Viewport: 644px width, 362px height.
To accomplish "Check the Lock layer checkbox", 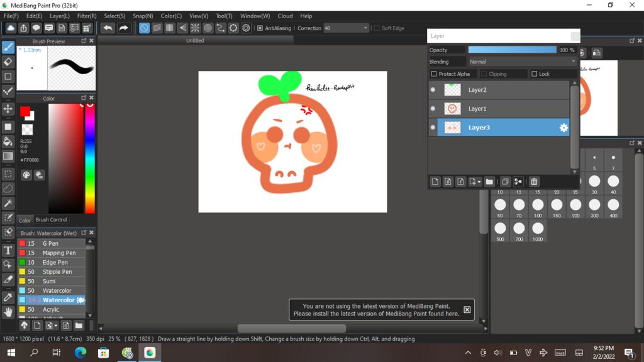I will pos(535,74).
